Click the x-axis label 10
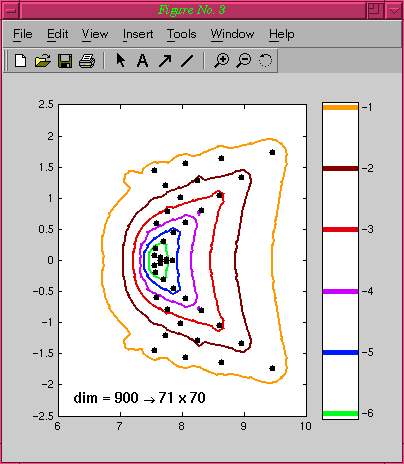 [306, 426]
